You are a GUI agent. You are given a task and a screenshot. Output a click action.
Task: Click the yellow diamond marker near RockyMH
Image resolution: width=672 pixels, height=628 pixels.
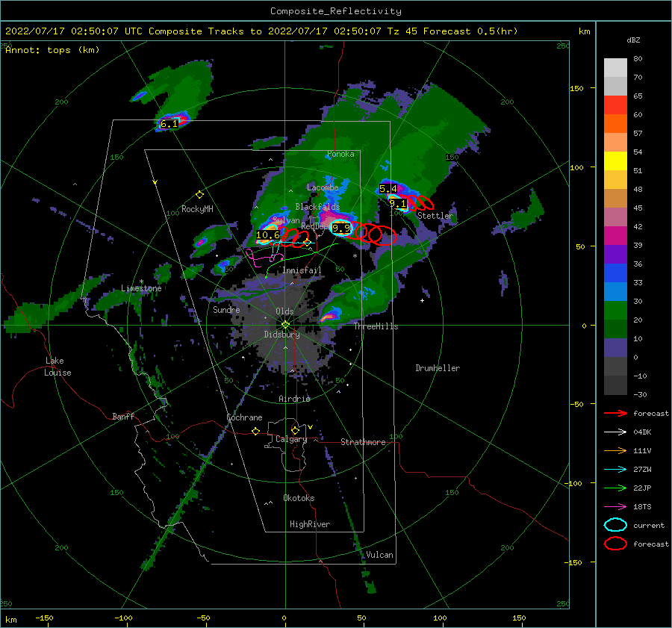199,195
